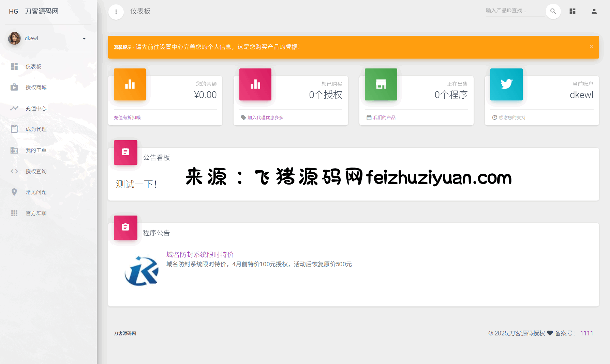Open the 加入代理优惠多多 link
Viewport: 610px width, 364px height.
(267, 117)
